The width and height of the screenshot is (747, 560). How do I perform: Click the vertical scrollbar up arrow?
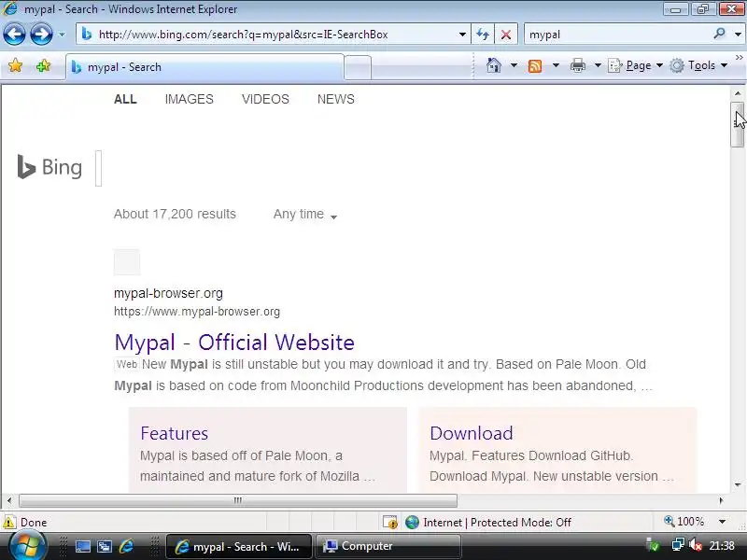coord(738,93)
